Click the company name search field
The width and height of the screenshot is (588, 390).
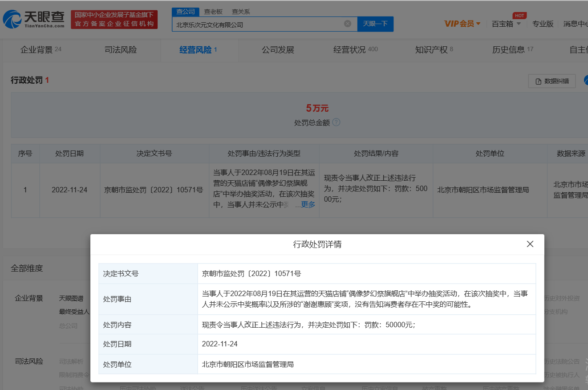(258, 24)
